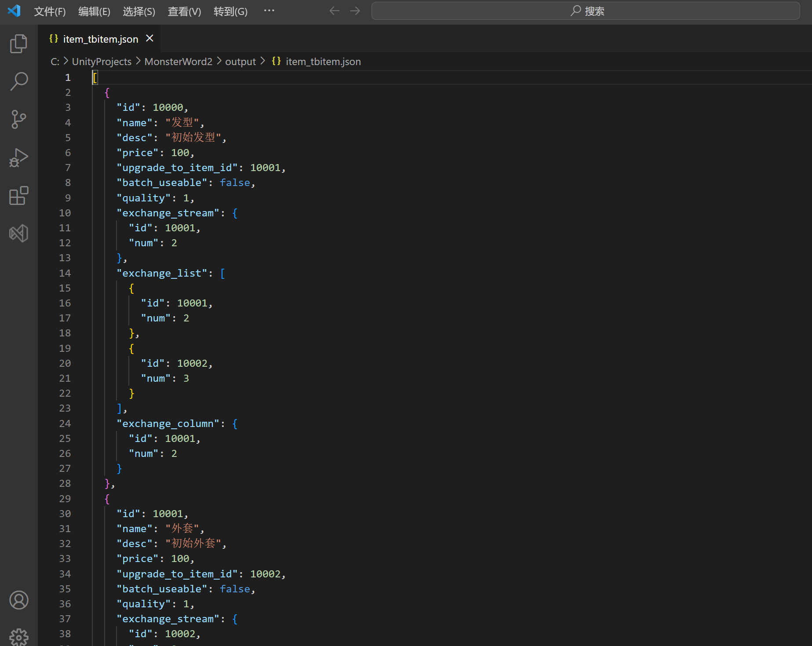Open the output breadcrumb folder

[x=240, y=62]
